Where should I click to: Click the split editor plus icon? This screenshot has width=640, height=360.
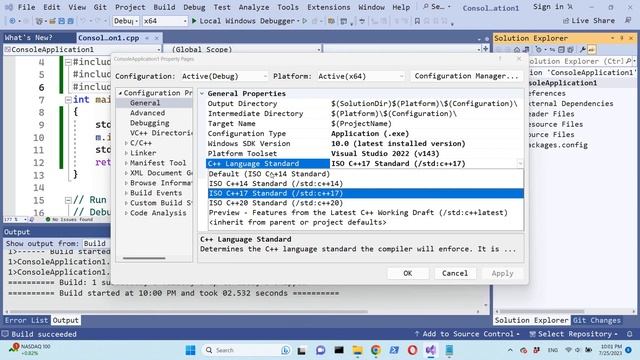[485, 49]
